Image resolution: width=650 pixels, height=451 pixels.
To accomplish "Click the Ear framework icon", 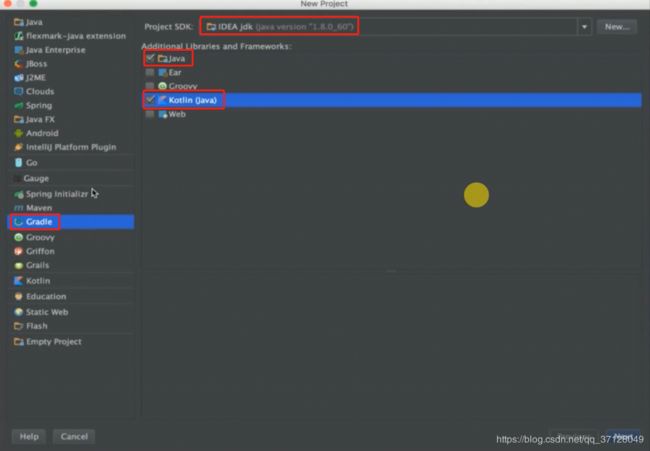I will (x=162, y=72).
